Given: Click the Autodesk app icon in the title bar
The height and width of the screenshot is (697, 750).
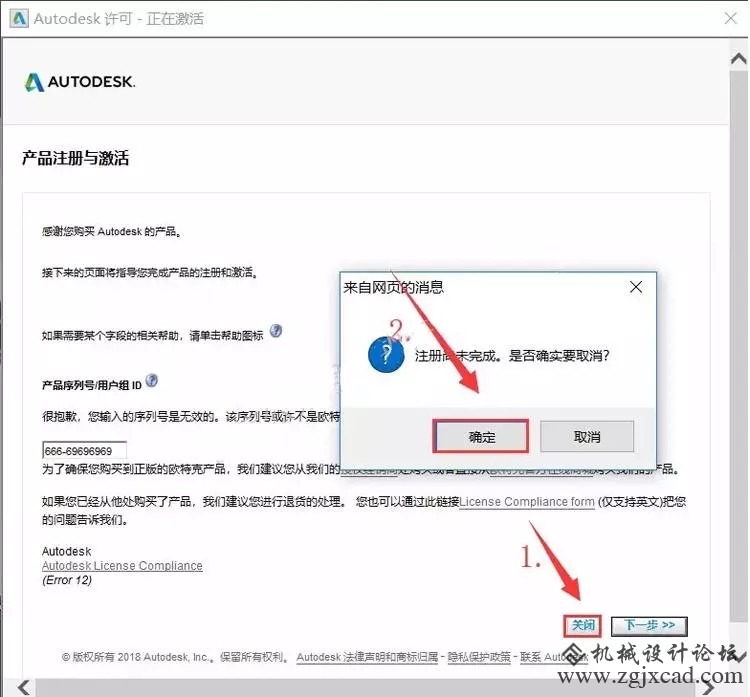Looking at the screenshot, I should click(19, 19).
